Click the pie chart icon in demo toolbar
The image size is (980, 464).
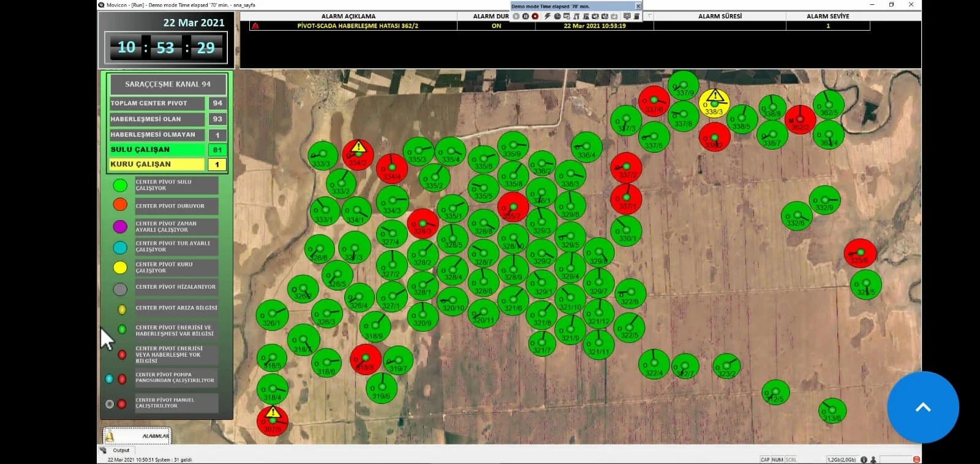(x=557, y=17)
